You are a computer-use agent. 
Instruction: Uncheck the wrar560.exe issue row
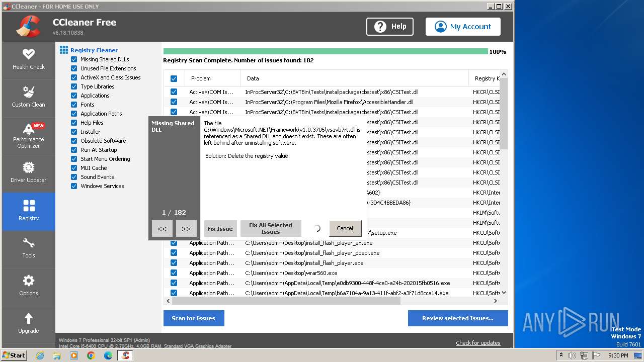click(x=174, y=273)
